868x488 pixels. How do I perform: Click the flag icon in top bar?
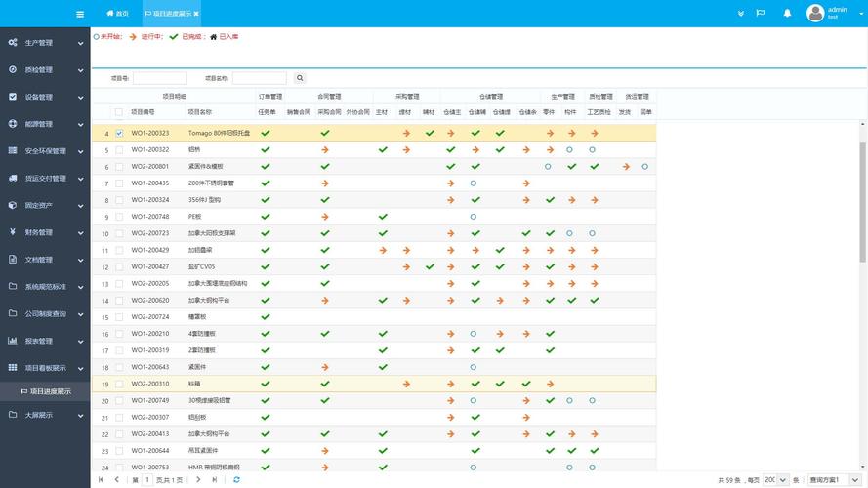[x=765, y=14]
